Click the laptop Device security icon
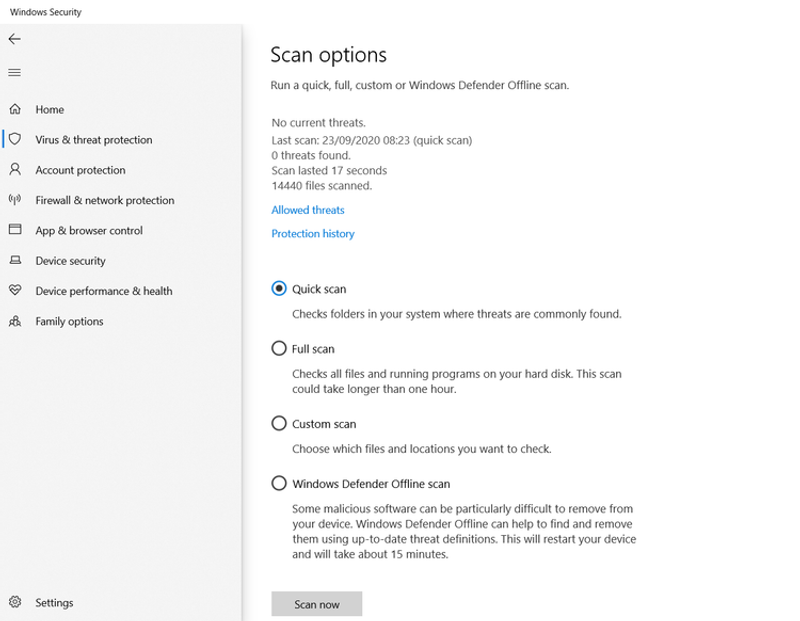The width and height of the screenshot is (800, 621). pyautogui.click(x=15, y=260)
